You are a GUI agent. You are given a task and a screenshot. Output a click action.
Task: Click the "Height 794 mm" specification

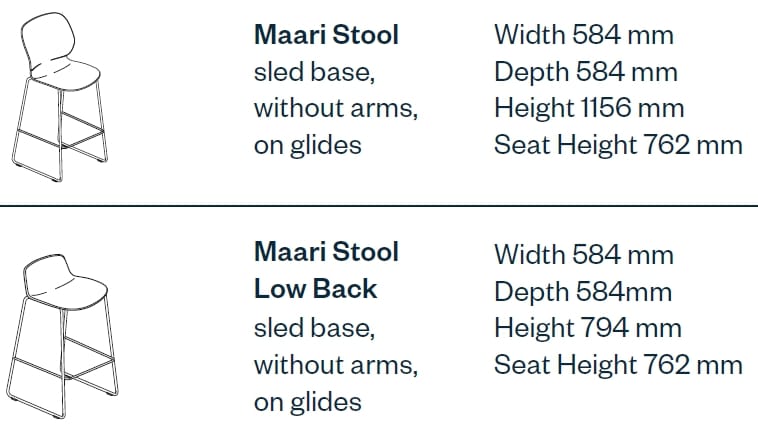[x=588, y=327]
